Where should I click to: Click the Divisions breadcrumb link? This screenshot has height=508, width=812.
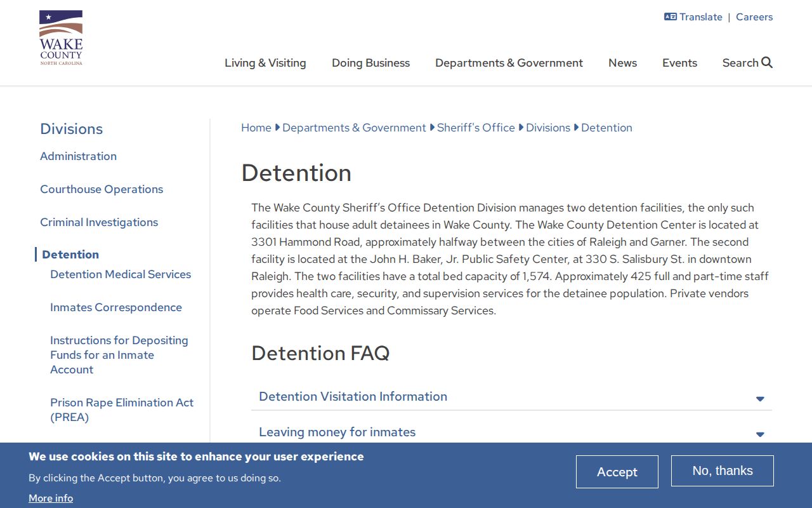[548, 128]
